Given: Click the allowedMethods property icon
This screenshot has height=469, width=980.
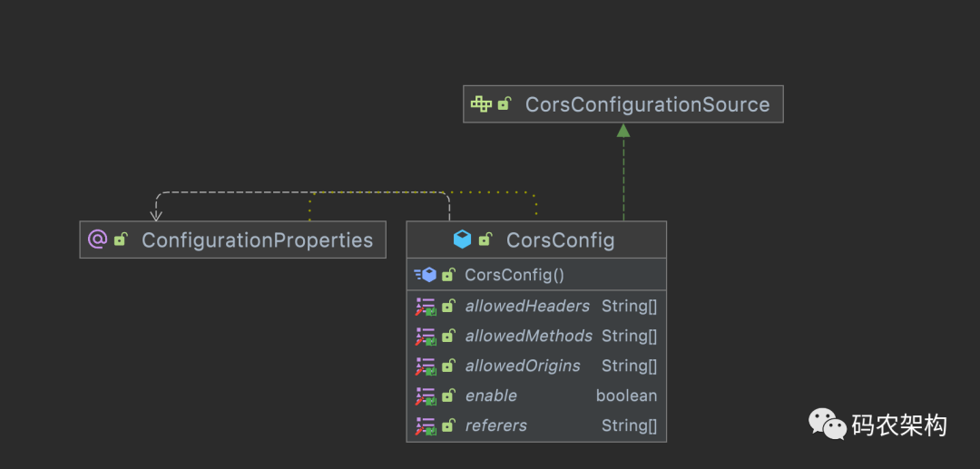Looking at the screenshot, I should [426, 337].
